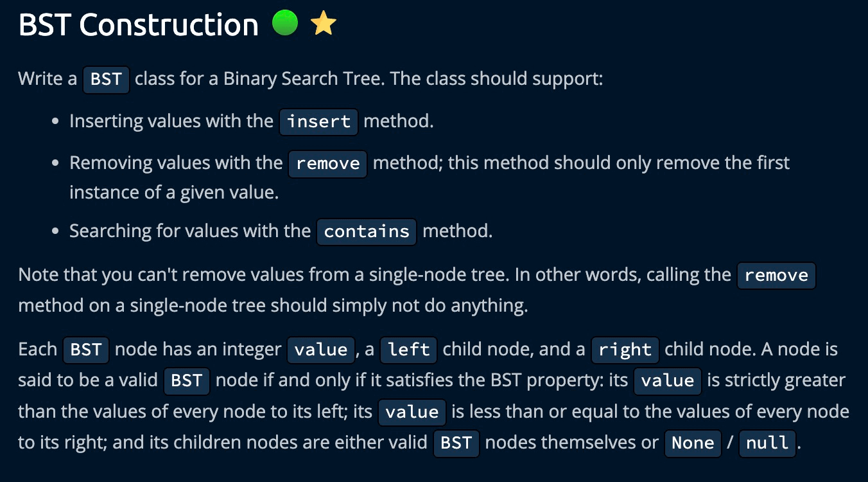Click the "Inserting values with the" bullet text
Viewport: 868px width, 482px height.
tap(171, 121)
